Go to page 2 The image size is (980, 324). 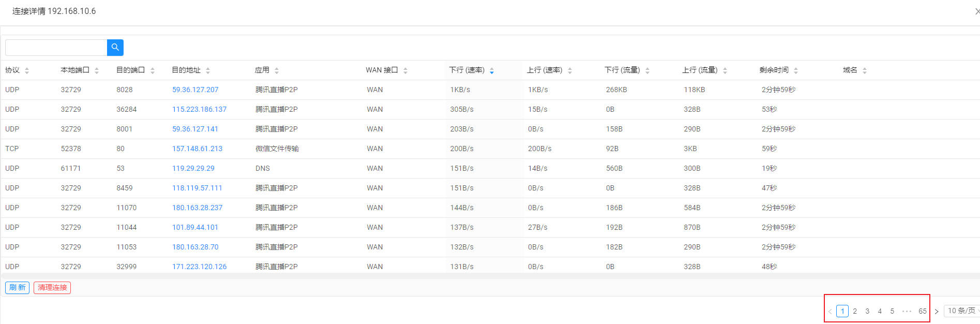tap(855, 311)
